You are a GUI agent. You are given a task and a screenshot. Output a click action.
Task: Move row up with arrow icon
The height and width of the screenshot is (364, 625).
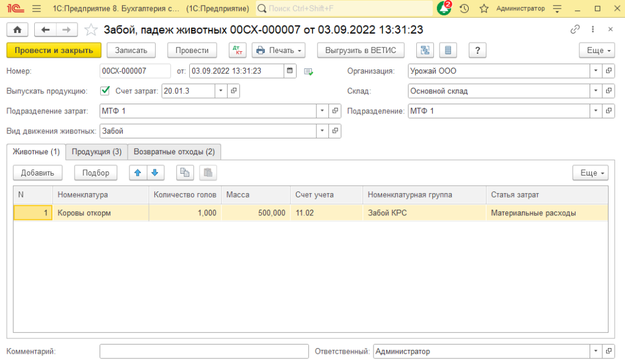(x=138, y=173)
